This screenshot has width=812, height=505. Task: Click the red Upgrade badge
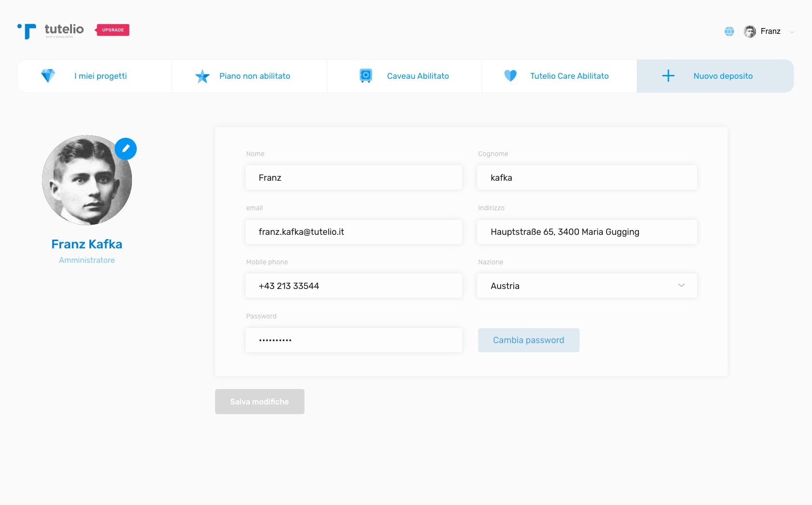click(113, 30)
